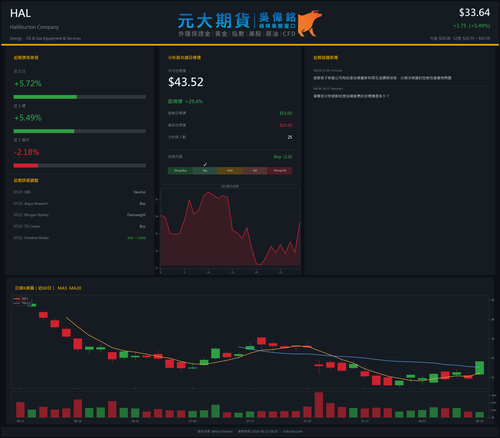Open the Barchart news headline

coord(351,96)
